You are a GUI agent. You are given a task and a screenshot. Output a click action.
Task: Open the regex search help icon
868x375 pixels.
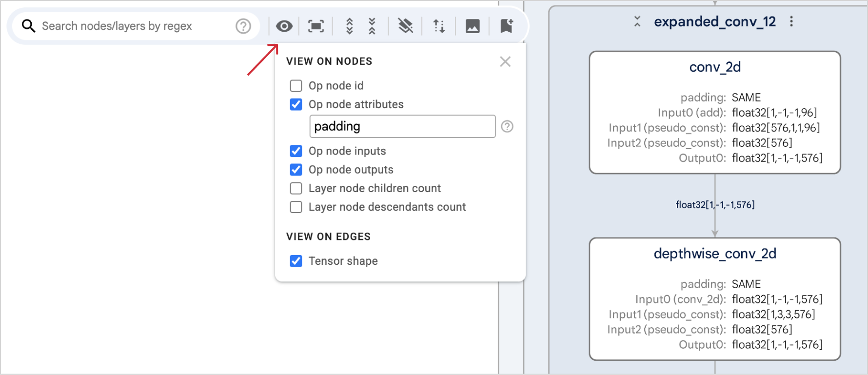(243, 26)
